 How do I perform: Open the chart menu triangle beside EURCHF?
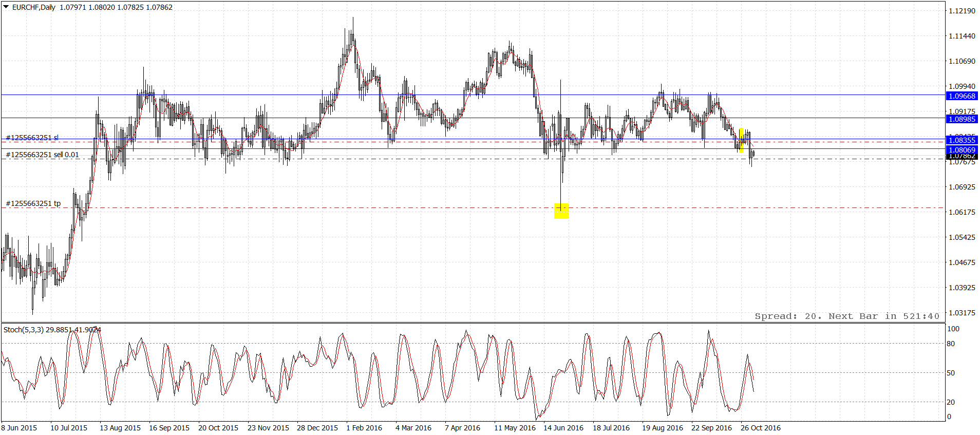click(x=6, y=7)
